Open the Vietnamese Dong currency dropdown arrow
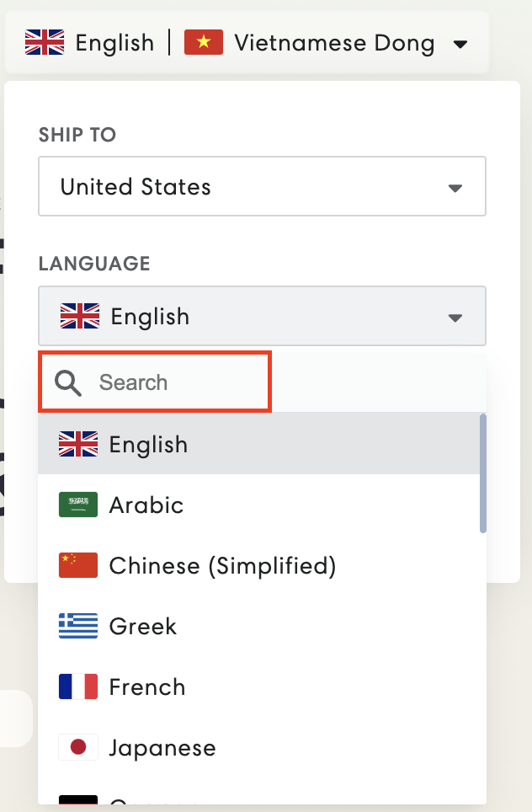 point(460,44)
